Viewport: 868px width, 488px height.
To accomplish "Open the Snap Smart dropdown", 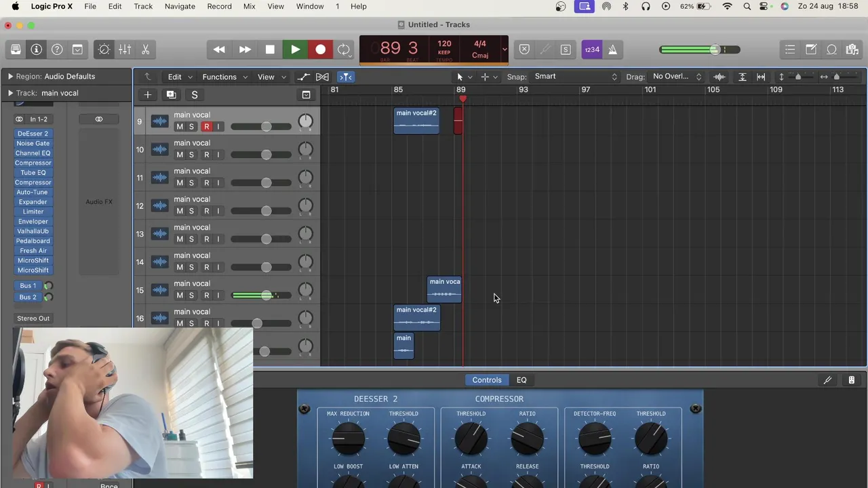I will 576,77.
